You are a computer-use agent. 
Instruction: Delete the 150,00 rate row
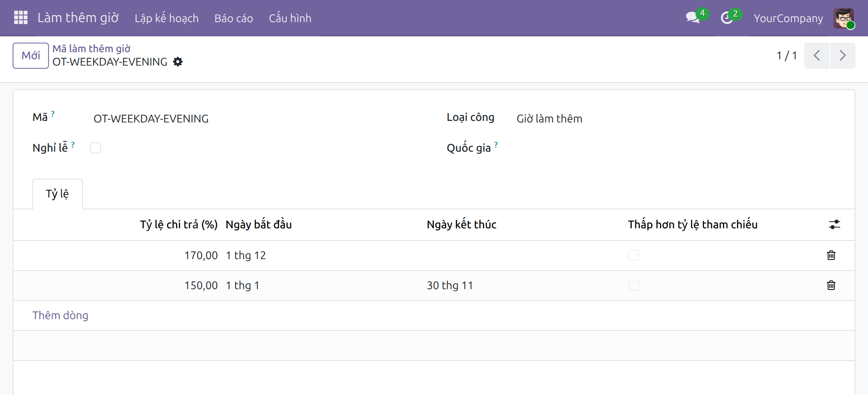click(831, 285)
